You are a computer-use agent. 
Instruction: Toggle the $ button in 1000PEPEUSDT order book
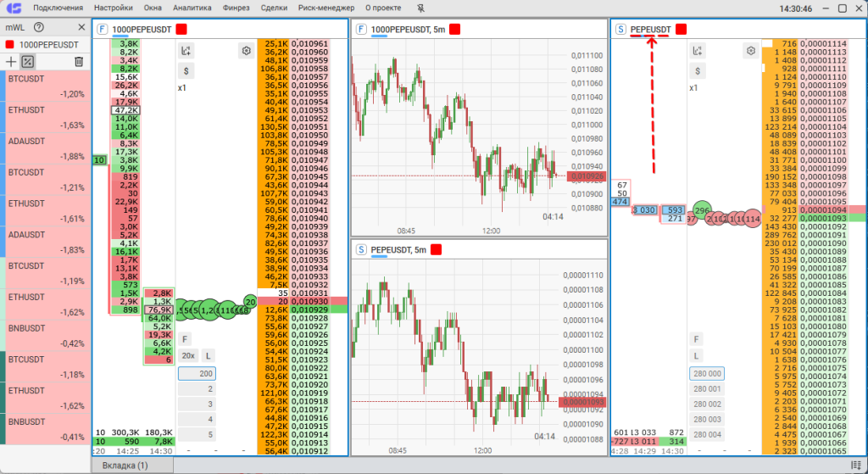click(x=186, y=71)
